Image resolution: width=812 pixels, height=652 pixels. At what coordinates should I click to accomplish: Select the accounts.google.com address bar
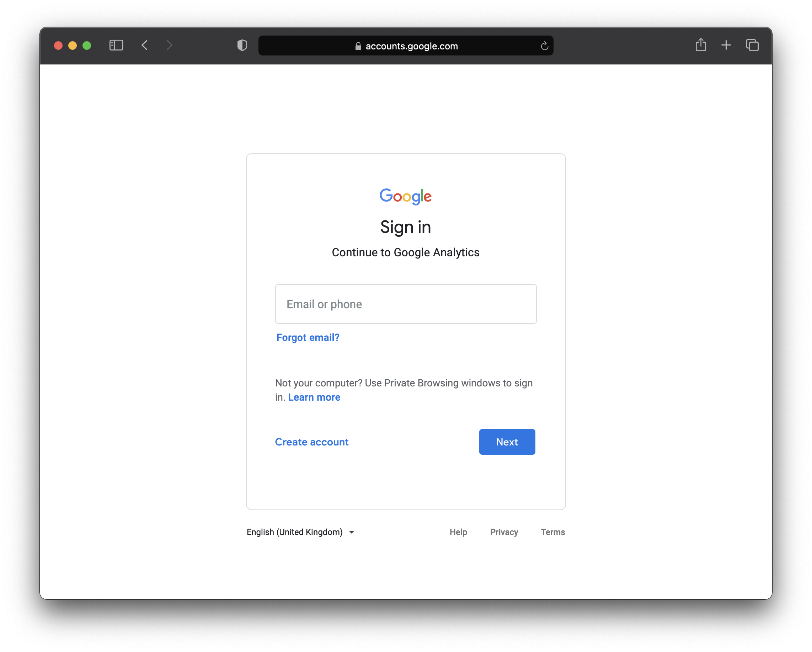tap(411, 46)
